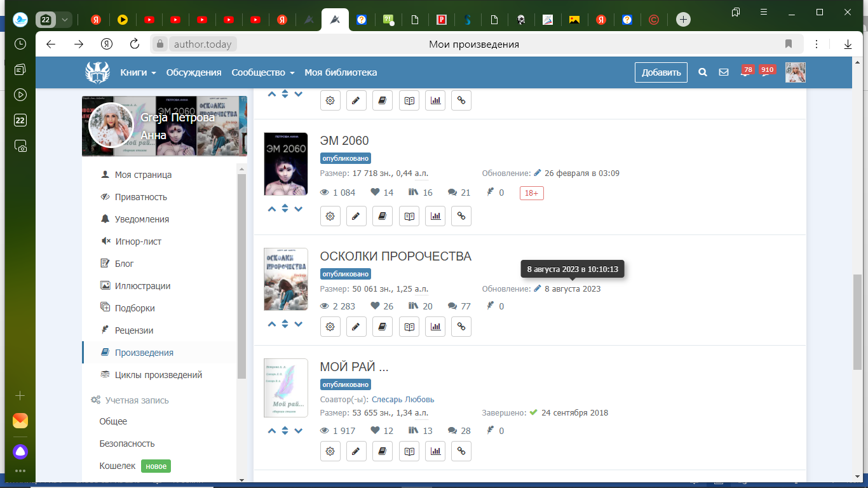View statistics chart for ЭМ 2060
The width and height of the screenshot is (868, 488).
(x=435, y=216)
